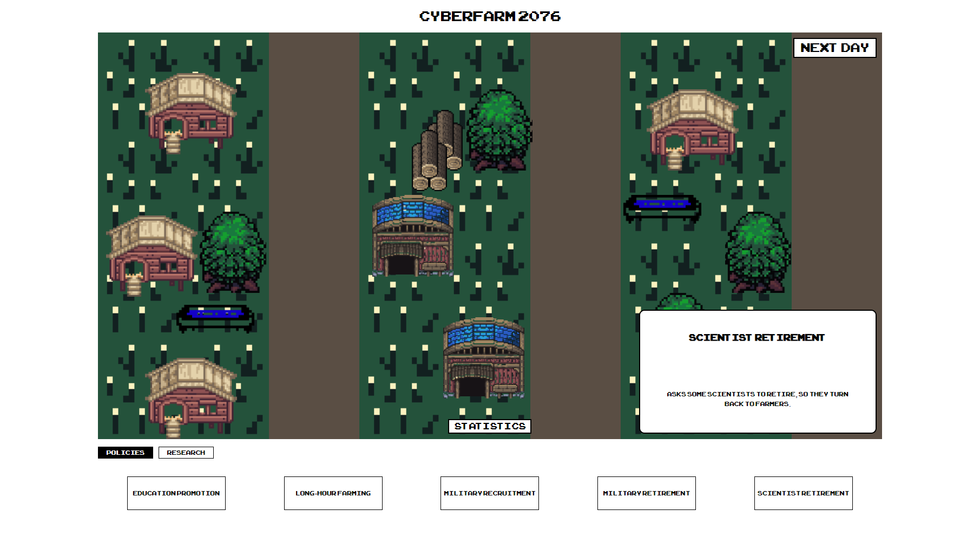
Task: Open the Statistics panel
Action: (x=490, y=426)
